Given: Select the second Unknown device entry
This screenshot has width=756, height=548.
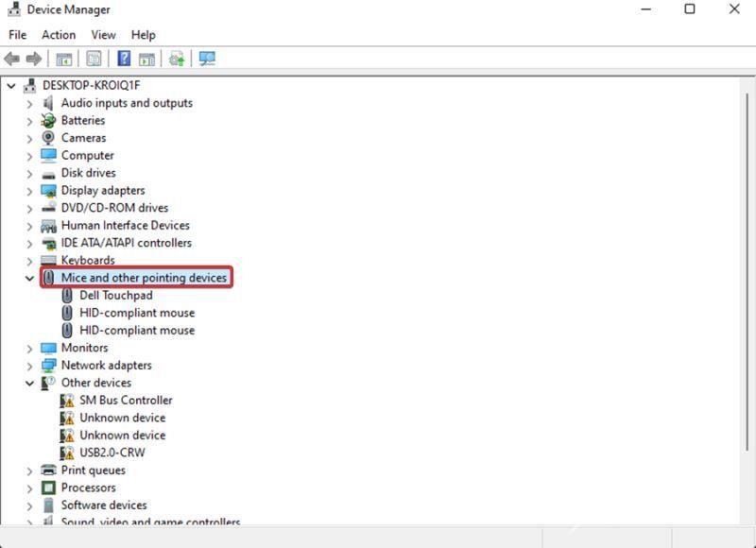Looking at the screenshot, I should pyautogui.click(x=122, y=435).
